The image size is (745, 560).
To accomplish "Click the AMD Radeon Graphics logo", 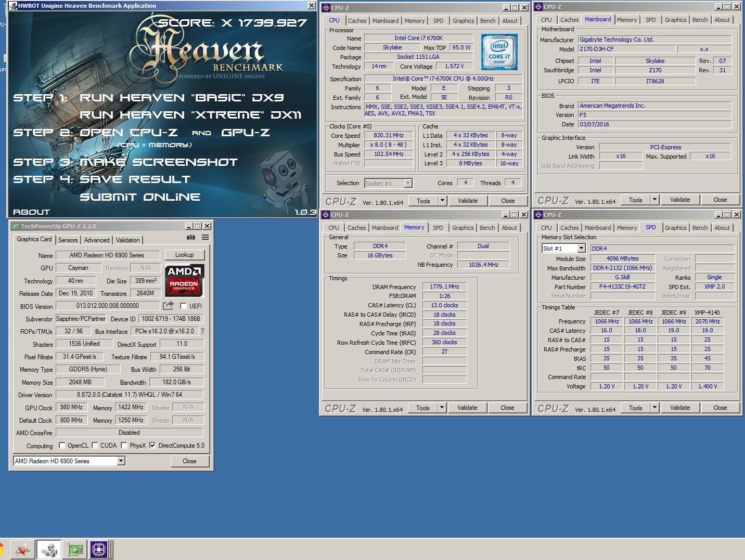I will (185, 280).
